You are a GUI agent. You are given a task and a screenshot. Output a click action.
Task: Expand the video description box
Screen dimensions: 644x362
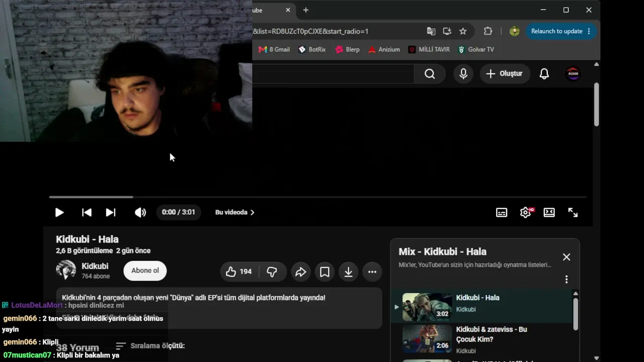[x=219, y=308]
